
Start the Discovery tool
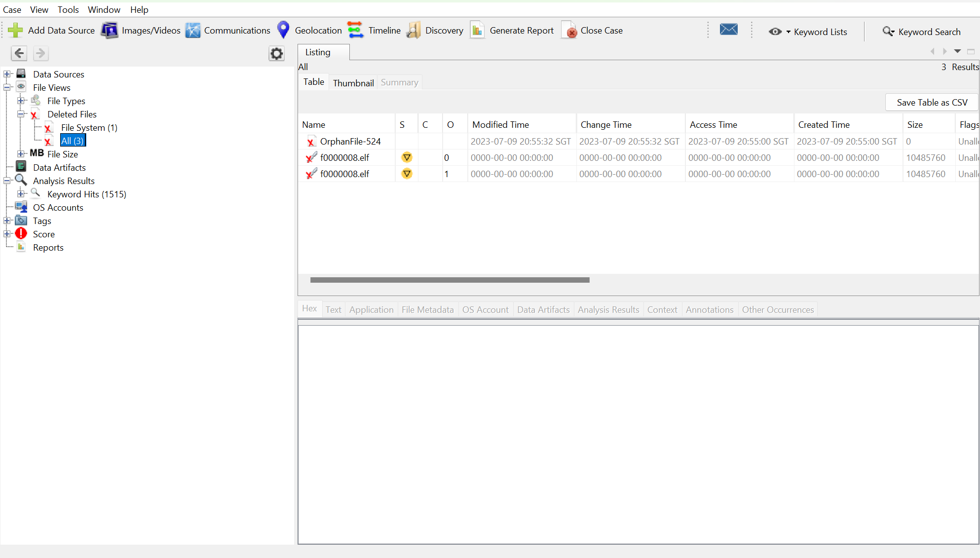coord(434,30)
